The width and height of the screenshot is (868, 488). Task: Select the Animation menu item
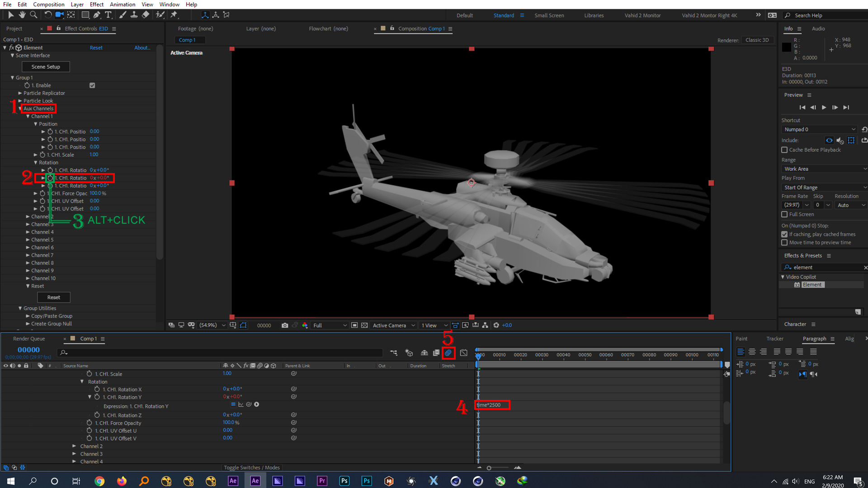[x=121, y=4]
